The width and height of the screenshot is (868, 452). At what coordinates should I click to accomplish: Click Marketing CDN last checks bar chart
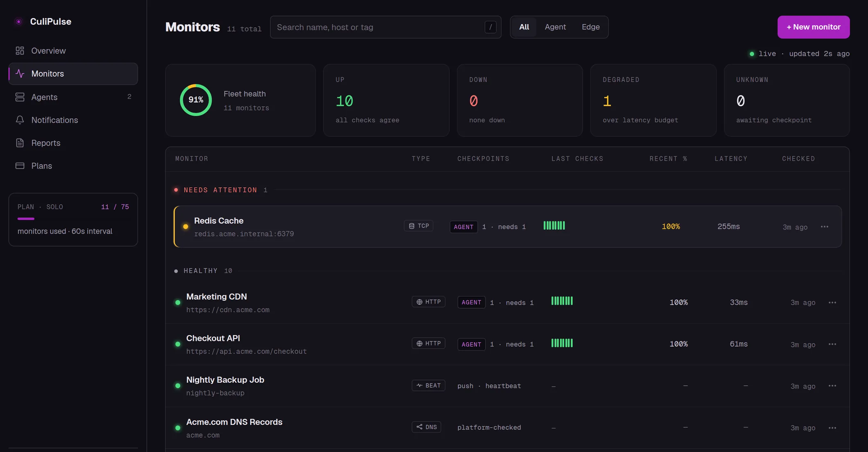pyautogui.click(x=562, y=301)
